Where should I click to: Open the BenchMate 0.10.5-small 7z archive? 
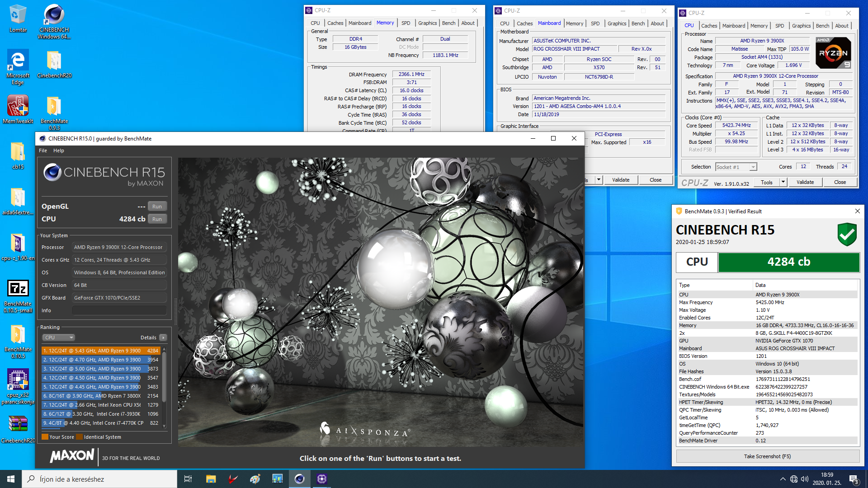(x=18, y=296)
